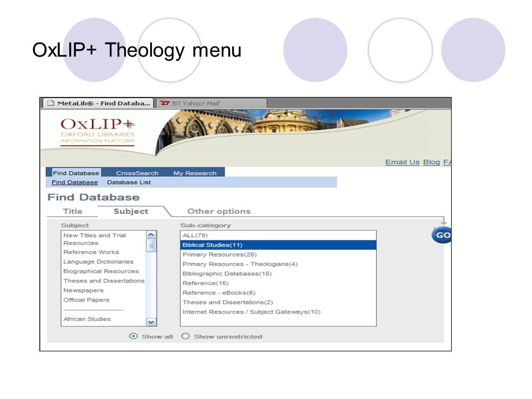The height and width of the screenshot is (399, 532).
Task: Open the Database List sub-menu item
Action: pyautogui.click(x=129, y=182)
